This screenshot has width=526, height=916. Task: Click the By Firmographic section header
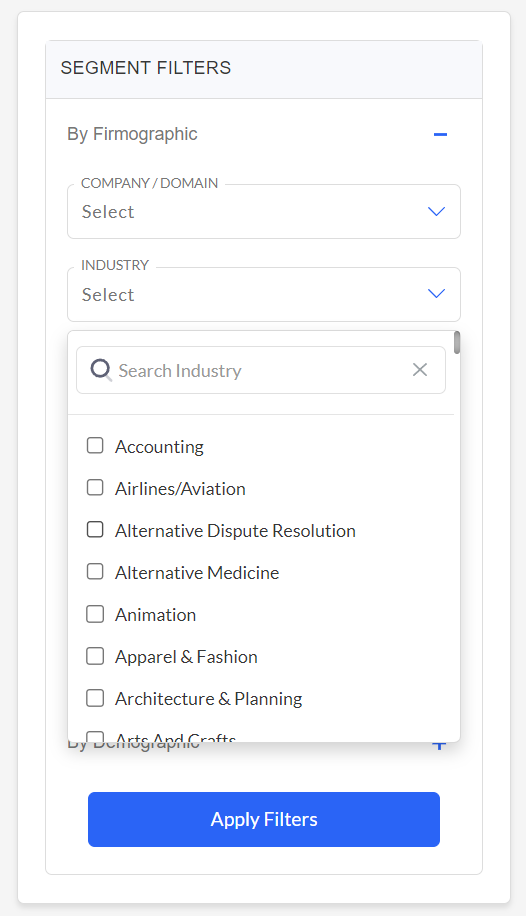(132, 134)
